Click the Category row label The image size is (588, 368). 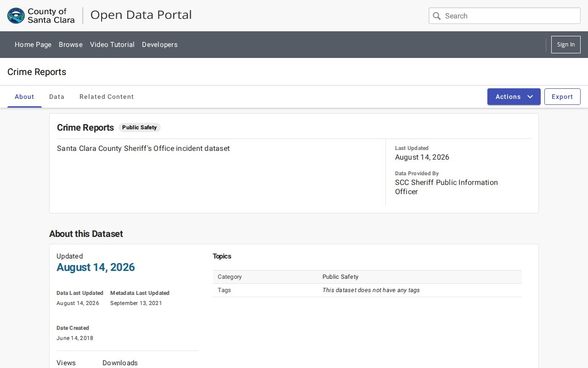[x=230, y=277]
